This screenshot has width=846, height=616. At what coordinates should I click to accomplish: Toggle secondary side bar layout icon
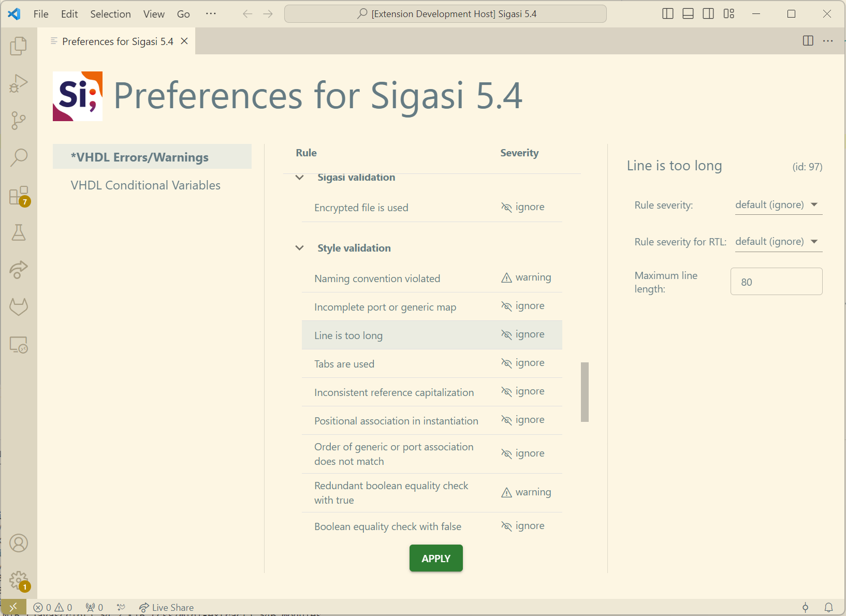pos(708,14)
